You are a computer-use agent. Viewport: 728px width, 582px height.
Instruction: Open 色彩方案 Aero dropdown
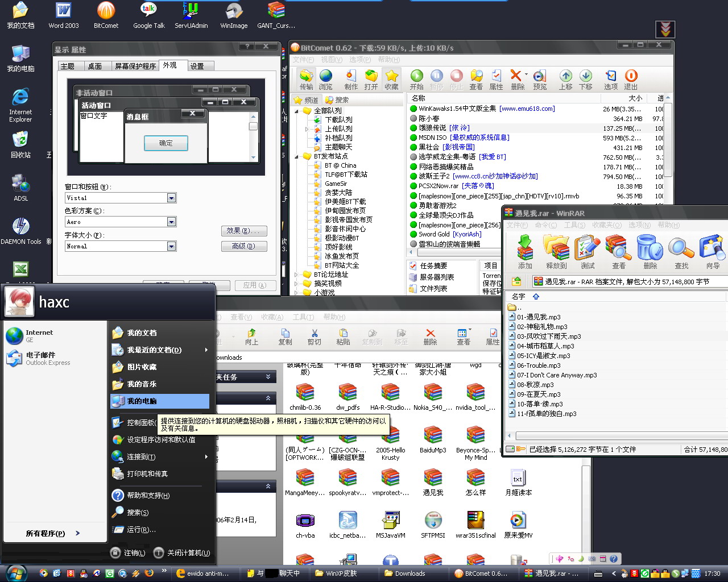(x=171, y=222)
